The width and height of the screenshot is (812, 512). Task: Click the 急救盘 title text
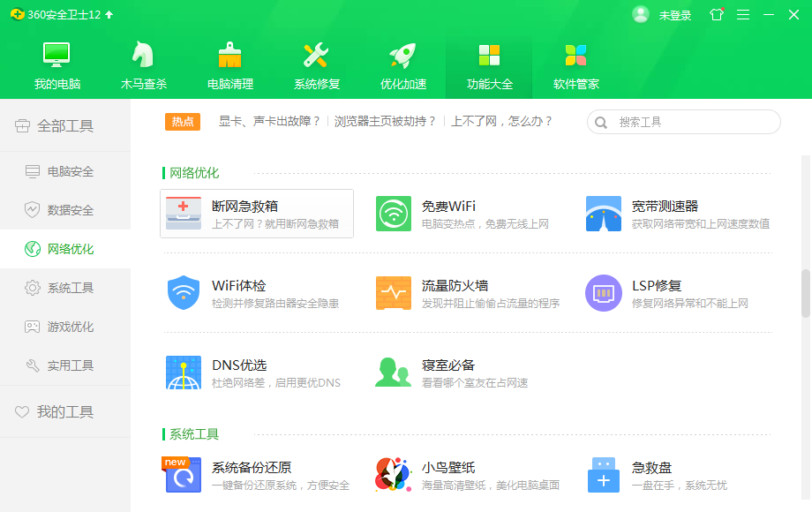[x=652, y=468]
